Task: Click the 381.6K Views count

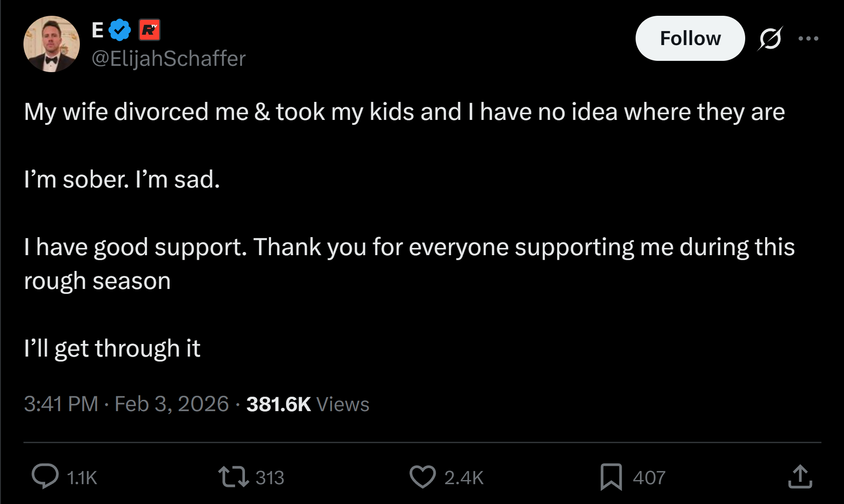Action: 308,404
